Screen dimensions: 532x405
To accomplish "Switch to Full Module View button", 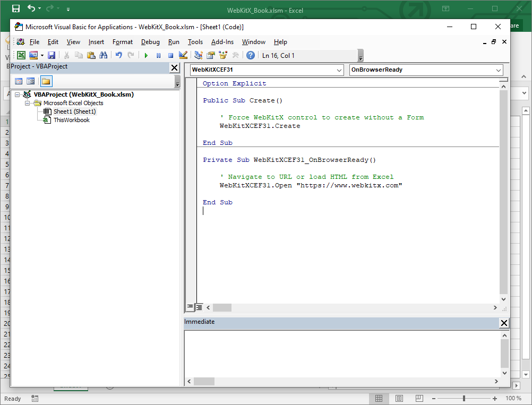I will pos(199,307).
